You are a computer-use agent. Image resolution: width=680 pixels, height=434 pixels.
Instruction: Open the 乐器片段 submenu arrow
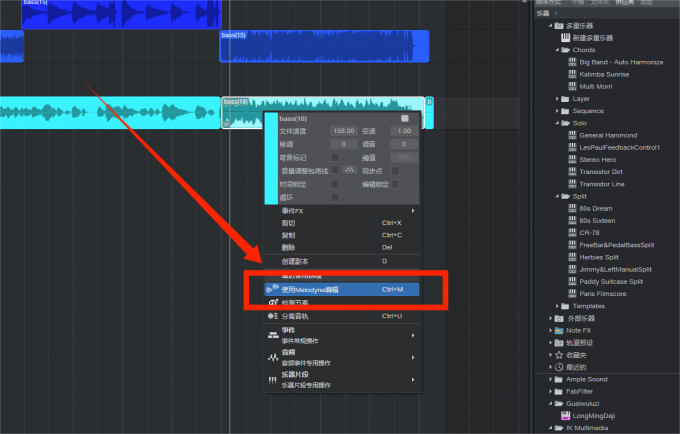click(x=413, y=380)
